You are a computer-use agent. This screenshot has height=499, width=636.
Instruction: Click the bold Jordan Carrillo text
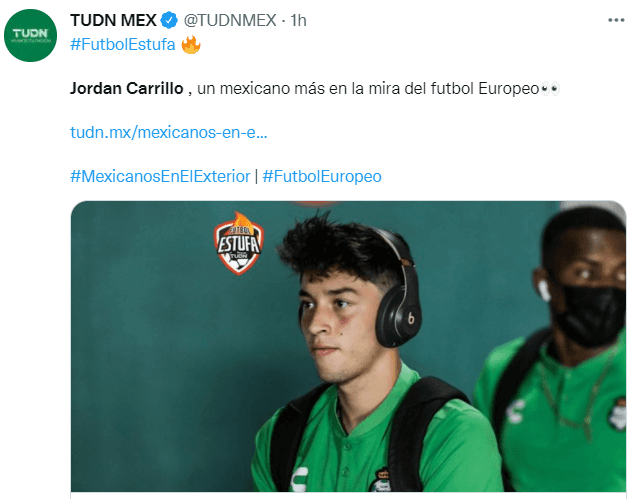click(x=127, y=88)
